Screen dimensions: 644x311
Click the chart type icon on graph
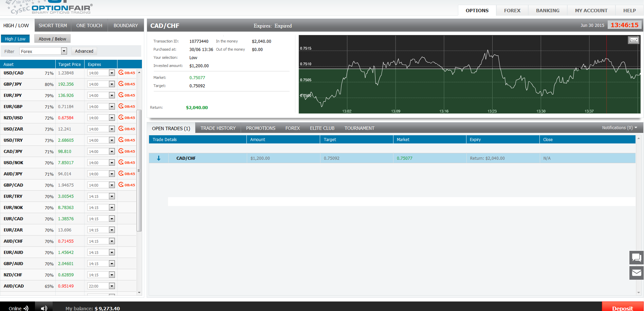(x=633, y=40)
